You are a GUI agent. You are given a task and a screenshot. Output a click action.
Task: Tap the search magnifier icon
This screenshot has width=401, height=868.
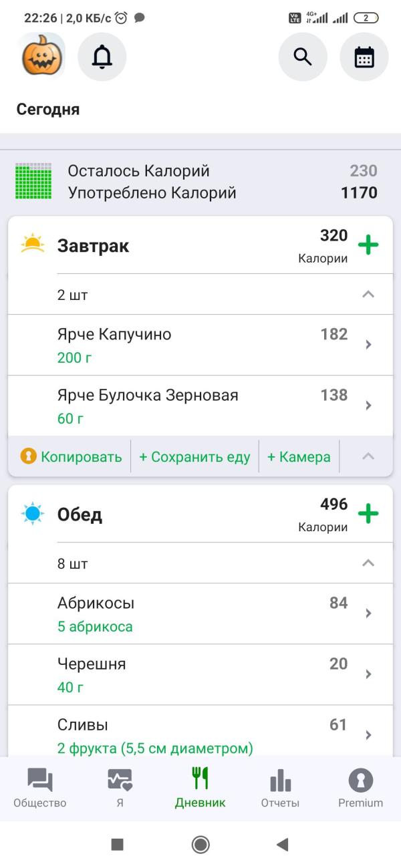(x=303, y=57)
